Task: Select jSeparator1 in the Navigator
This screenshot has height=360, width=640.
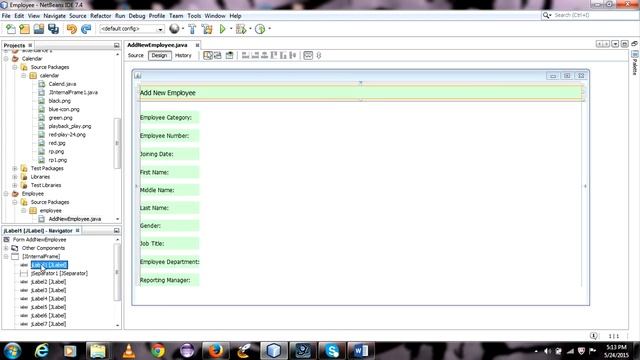Action: (x=59, y=273)
